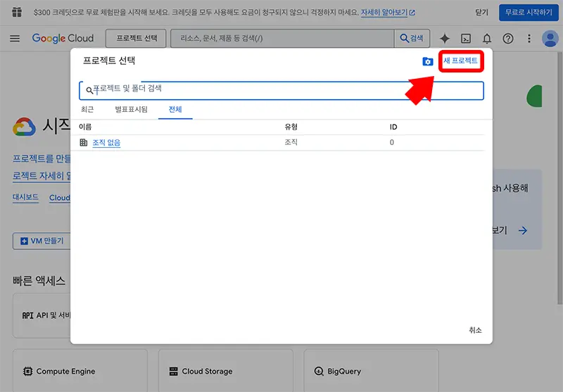
Task: Click the arrow icon on the right card
Action: point(523,230)
